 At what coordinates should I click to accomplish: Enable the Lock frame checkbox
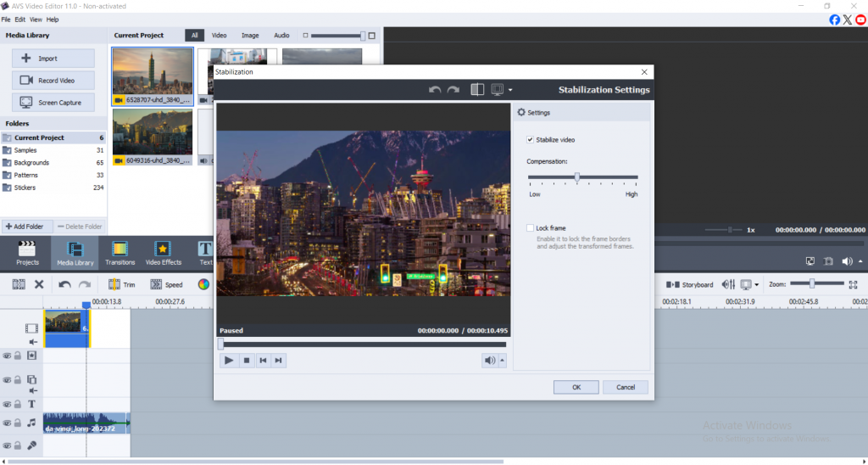click(530, 228)
